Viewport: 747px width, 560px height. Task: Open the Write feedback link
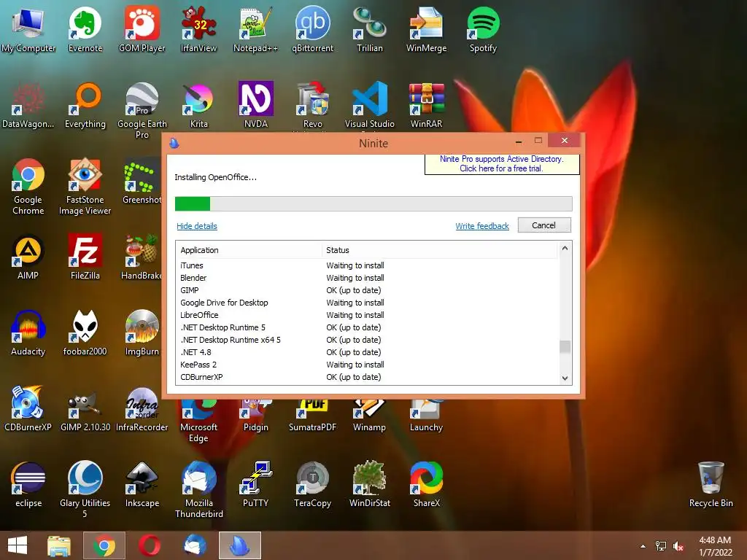click(x=482, y=226)
